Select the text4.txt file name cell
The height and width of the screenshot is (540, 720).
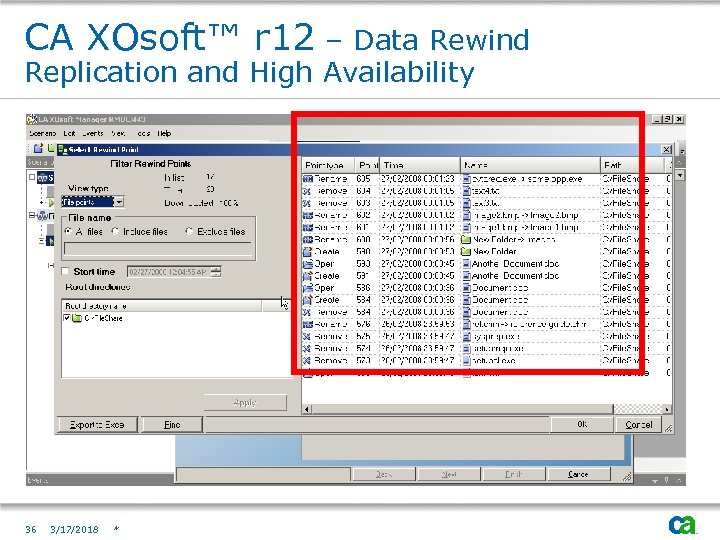click(x=530, y=191)
